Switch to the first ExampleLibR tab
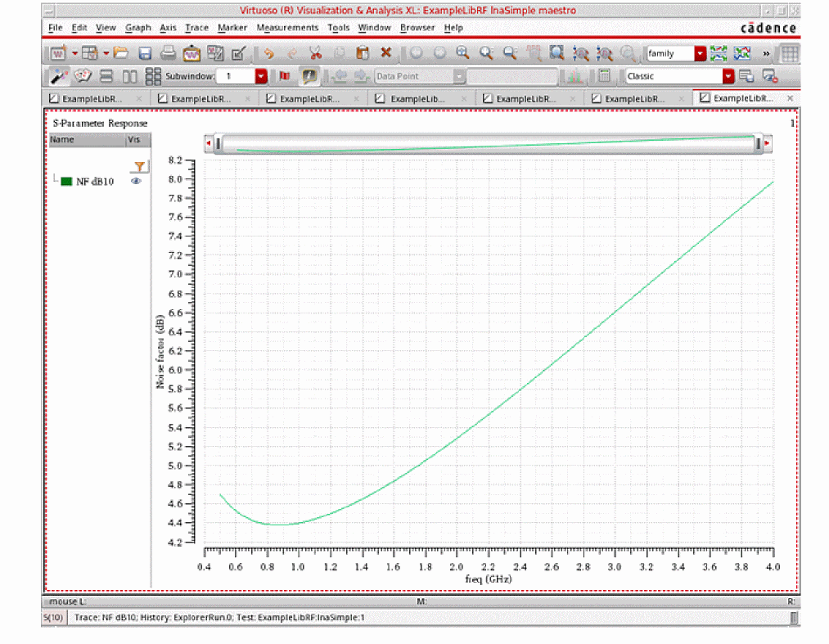Viewport: 829px width, 644px height. click(92, 98)
